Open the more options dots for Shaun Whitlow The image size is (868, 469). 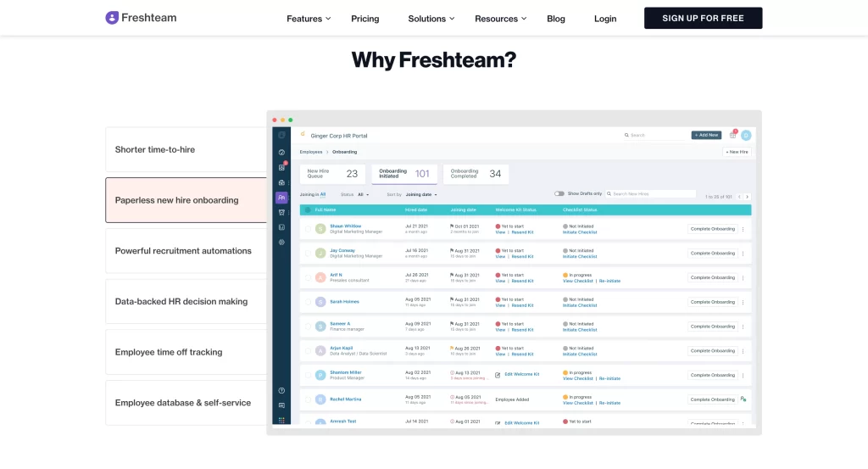[743, 229]
